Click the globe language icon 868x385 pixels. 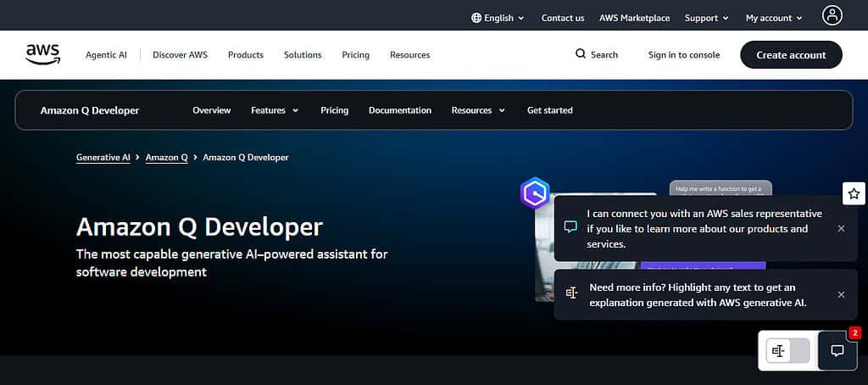pyautogui.click(x=476, y=18)
